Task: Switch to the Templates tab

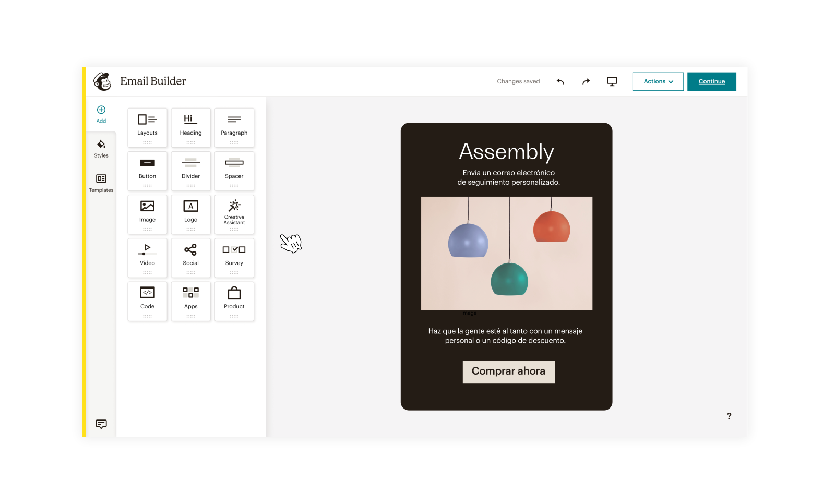Action: tap(101, 183)
